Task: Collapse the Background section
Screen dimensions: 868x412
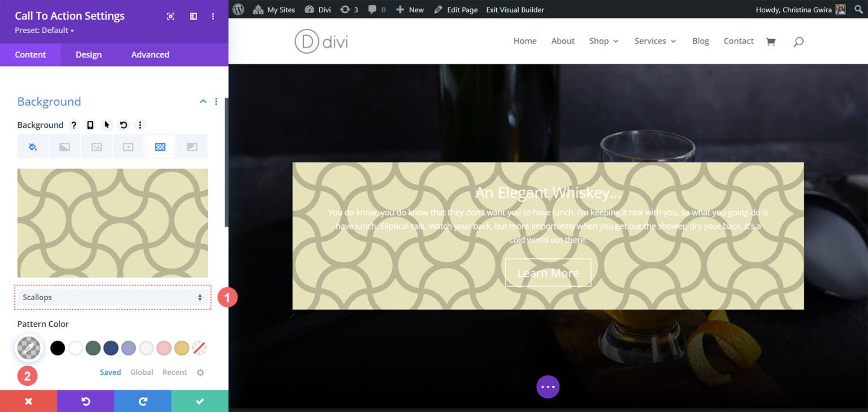Action: pyautogui.click(x=203, y=101)
